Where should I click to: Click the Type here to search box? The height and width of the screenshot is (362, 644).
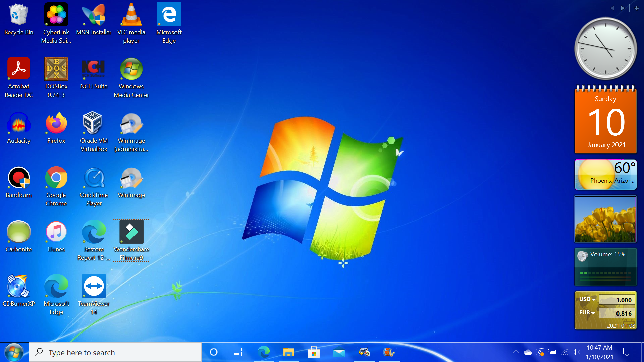pos(115,352)
